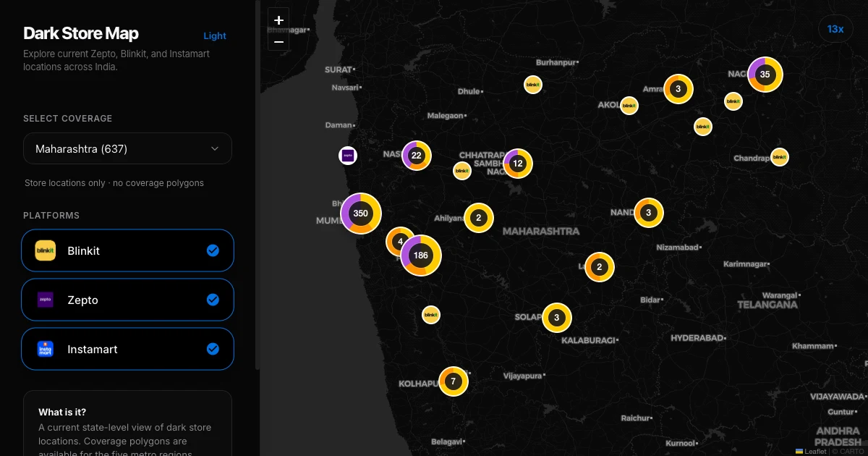The image size is (868, 456).
Task: Click the Navsari map label
Action: 345,88
